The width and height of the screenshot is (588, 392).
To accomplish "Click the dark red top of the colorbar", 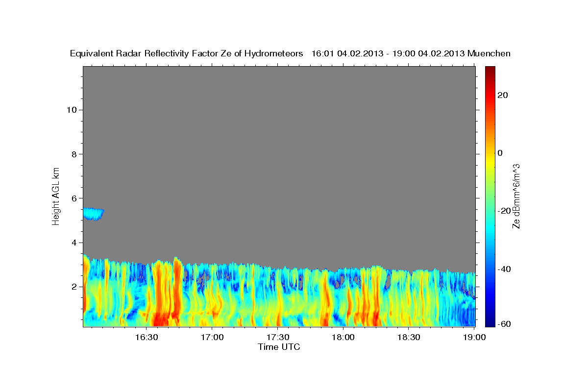I will click(x=490, y=70).
